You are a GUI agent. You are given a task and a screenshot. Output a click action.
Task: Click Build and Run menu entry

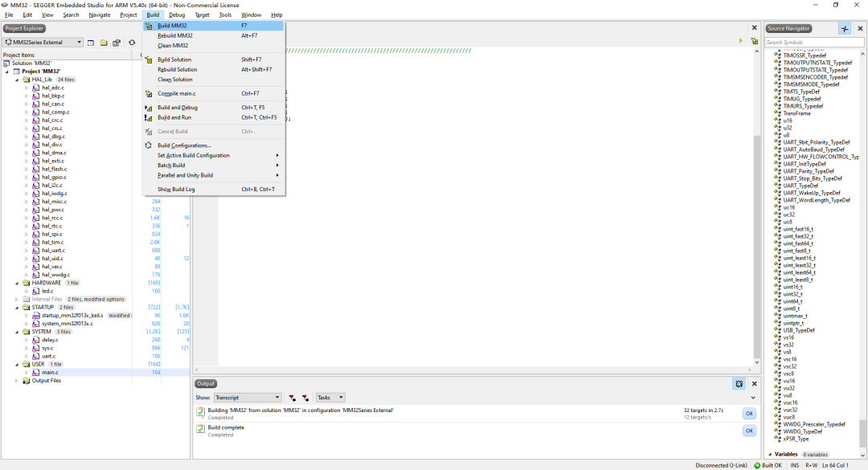pyautogui.click(x=214, y=118)
